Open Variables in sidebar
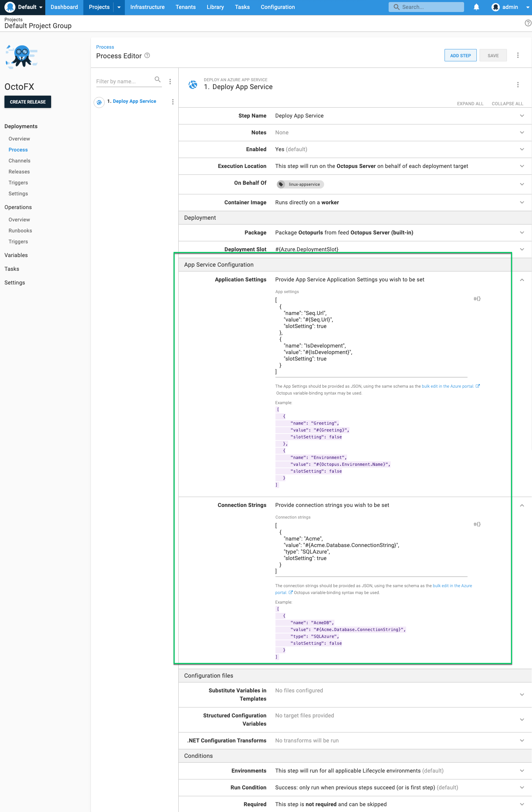The height and width of the screenshot is (812, 532). pos(16,255)
